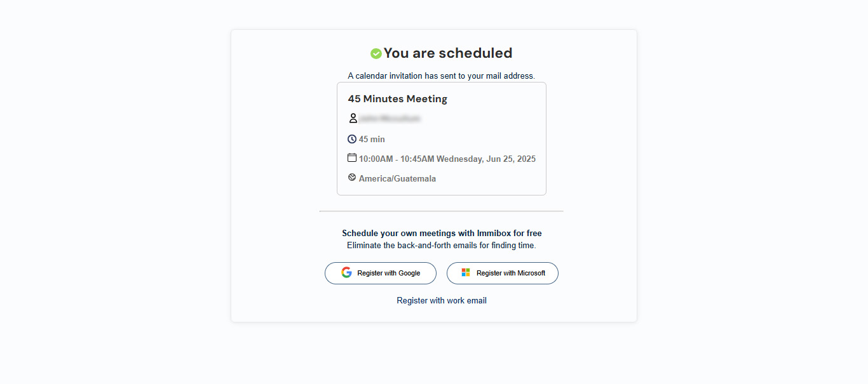Click the 45 Minutes Meeting title

398,99
